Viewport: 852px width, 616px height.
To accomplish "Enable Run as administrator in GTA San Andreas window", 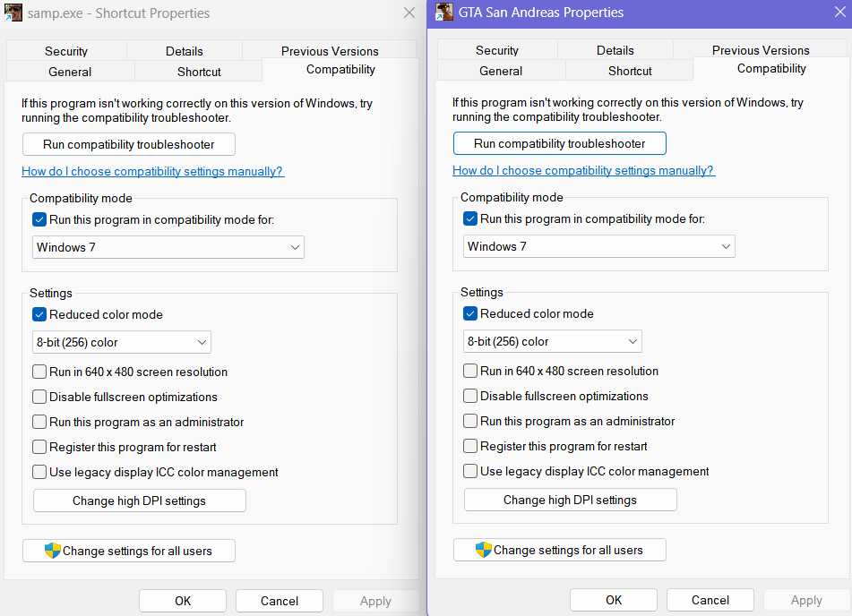I will click(470, 421).
